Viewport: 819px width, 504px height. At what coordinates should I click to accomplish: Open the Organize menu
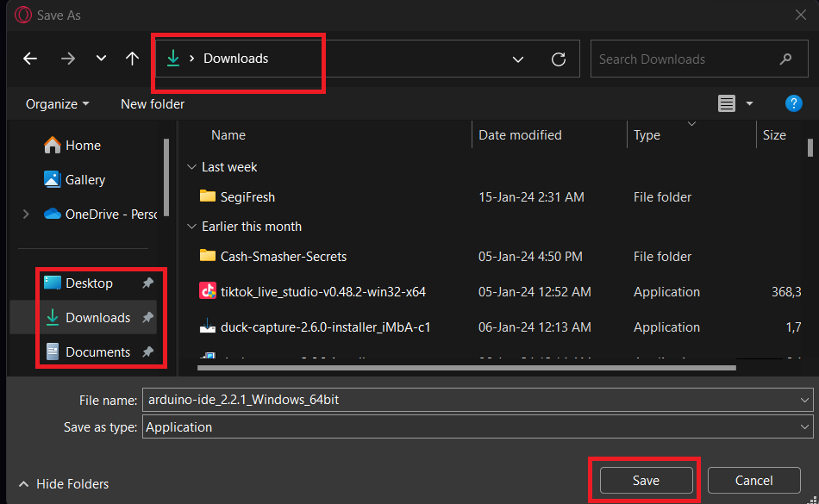pyautogui.click(x=57, y=103)
